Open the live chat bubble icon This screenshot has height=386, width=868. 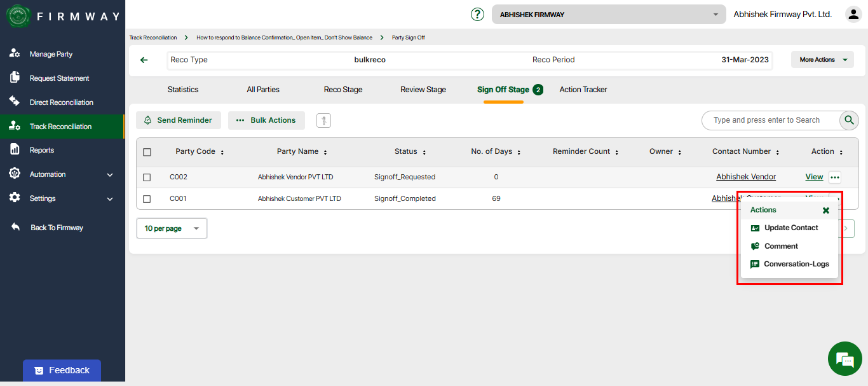(844, 359)
